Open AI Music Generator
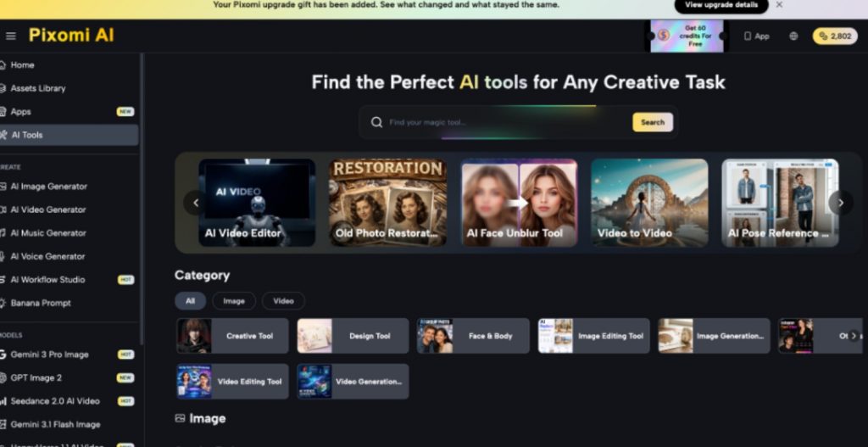The width and height of the screenshot is (868, 447). click(70, 232)
